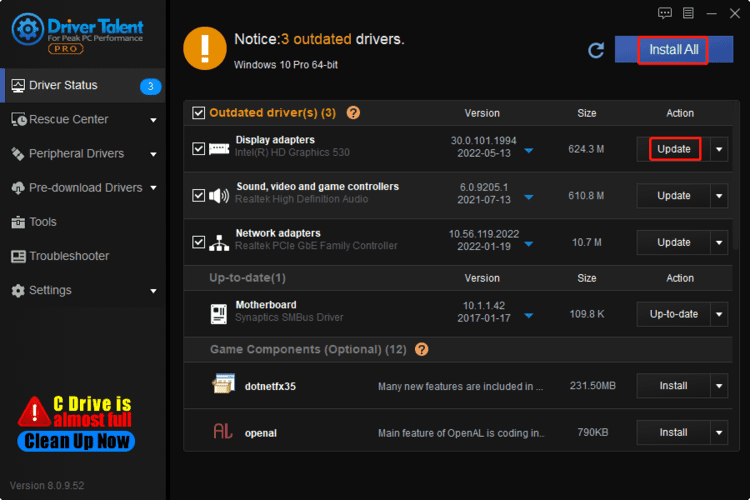The width and height of the screenshot is (750, 500).
Task: Click help icon beside Outdated driver(s)
Action: coord(353,113)
